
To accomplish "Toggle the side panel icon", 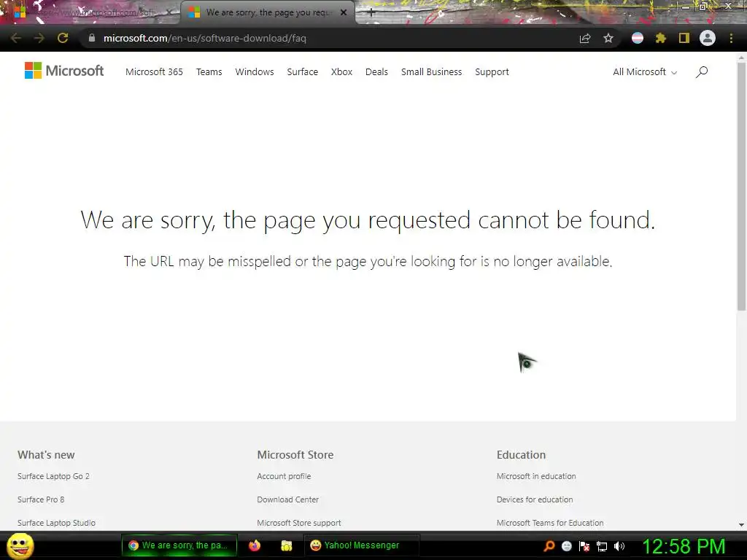I will coord(684,38).
